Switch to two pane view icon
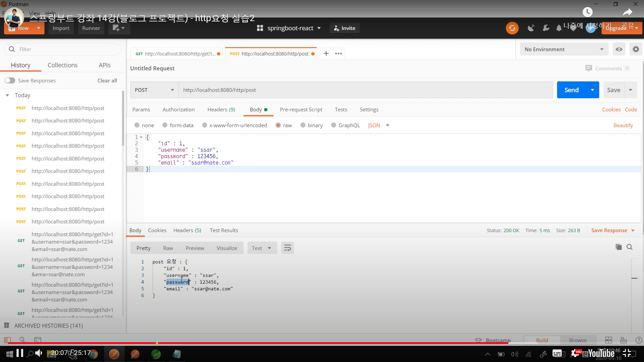The height and width of the screenshot is (362, 644). pos(608,340)
